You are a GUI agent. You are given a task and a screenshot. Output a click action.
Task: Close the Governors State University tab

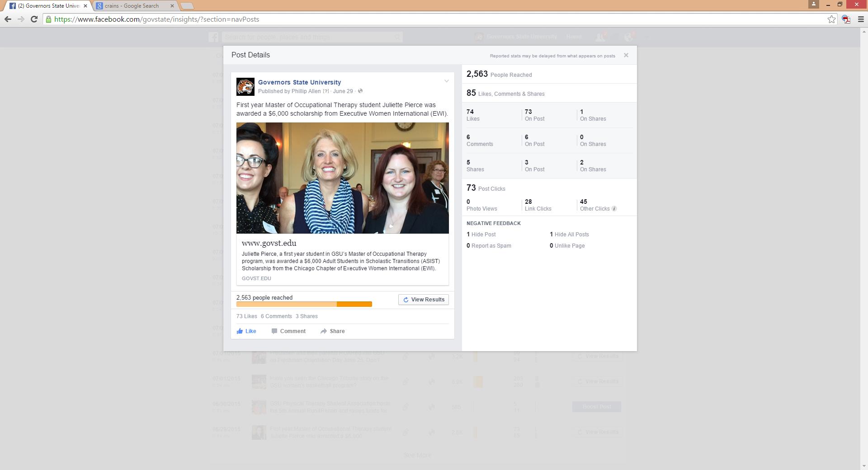85,6
